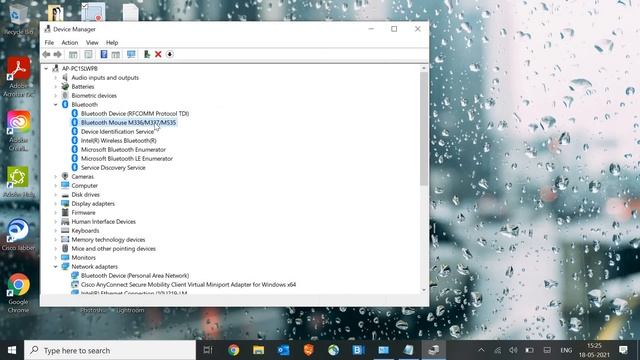Image resolution: width=640 pixels, height=360 pixels.
Task: Click the Task View taskbar icon
Action: coord(208,350)
